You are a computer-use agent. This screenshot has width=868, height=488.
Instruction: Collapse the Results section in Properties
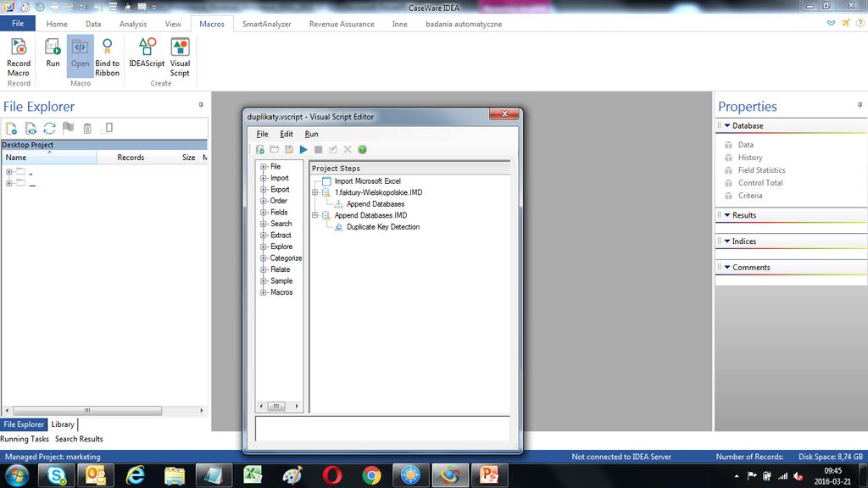[727, 215]
